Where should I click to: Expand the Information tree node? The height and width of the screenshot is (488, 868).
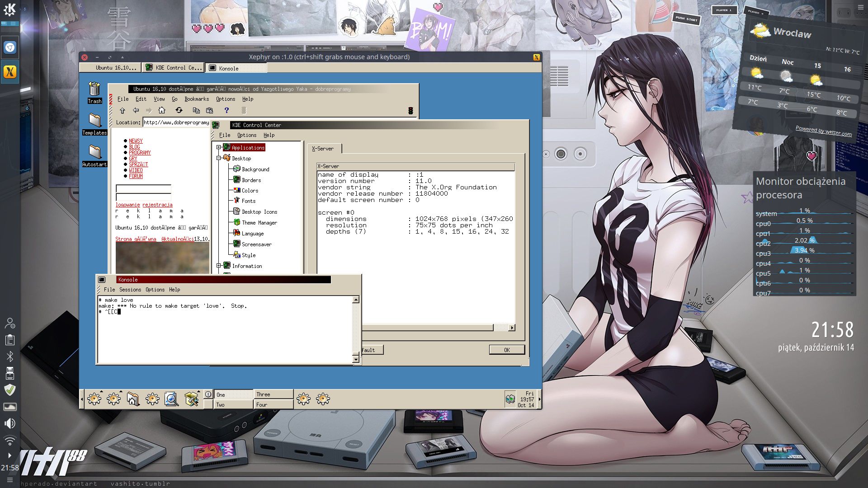219,266
